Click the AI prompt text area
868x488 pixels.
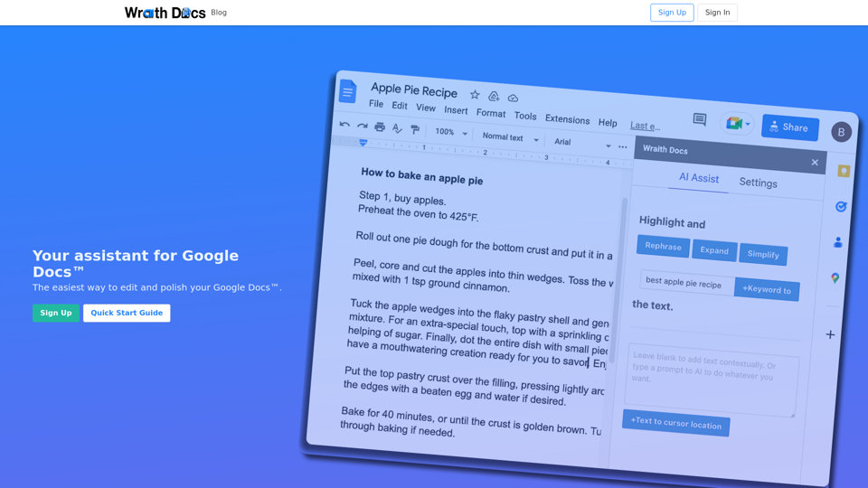[712, 380]
